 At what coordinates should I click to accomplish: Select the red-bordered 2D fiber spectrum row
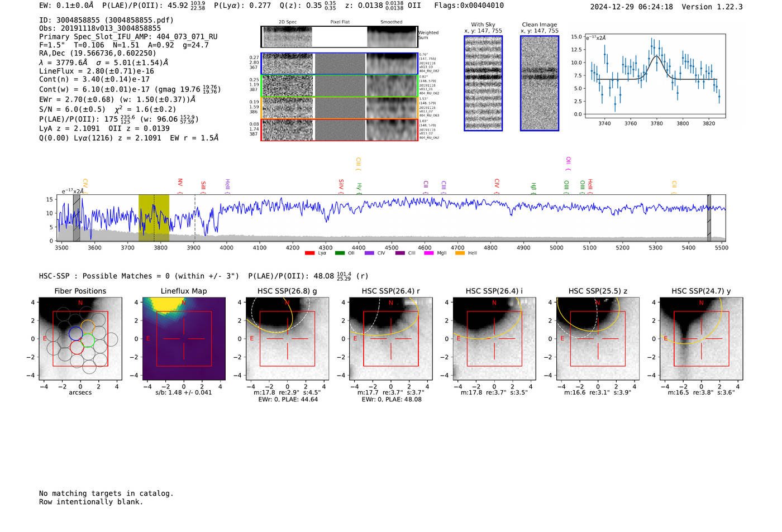coord(339,130)
